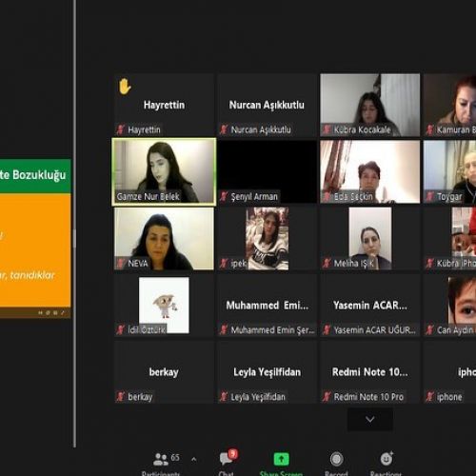Click the green Share Screen icon
The height and width of the screenshot is (476, 476).
(x=281, y=459)
